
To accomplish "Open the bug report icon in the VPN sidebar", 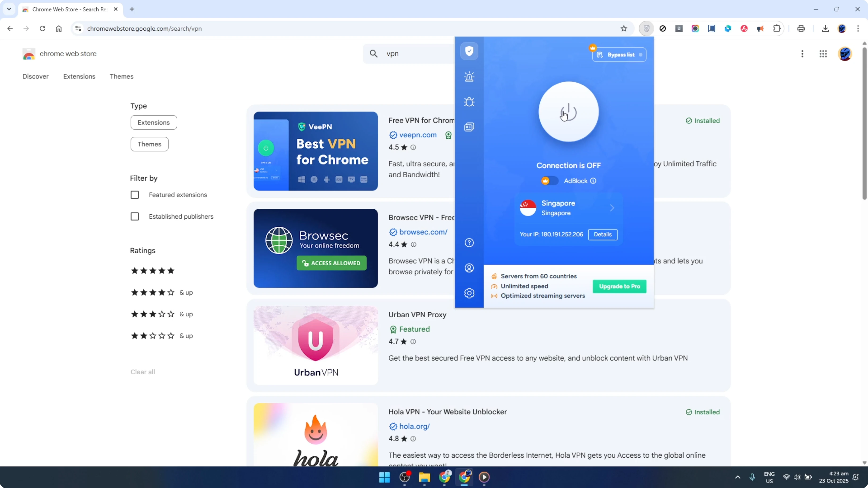I will 469,102.
